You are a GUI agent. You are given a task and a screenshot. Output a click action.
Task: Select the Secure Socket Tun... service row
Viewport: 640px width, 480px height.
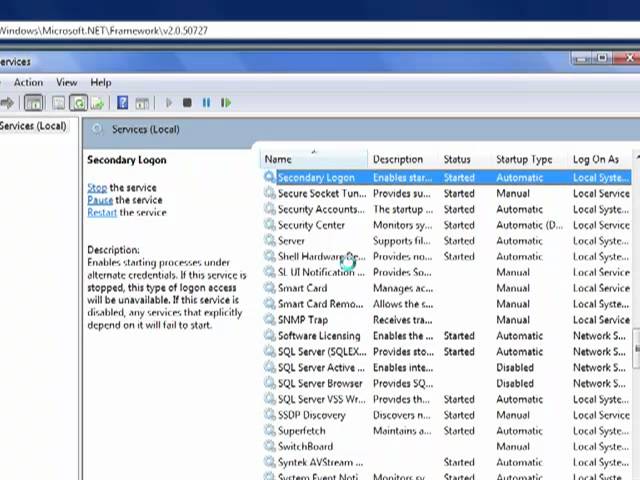(447, 193)
